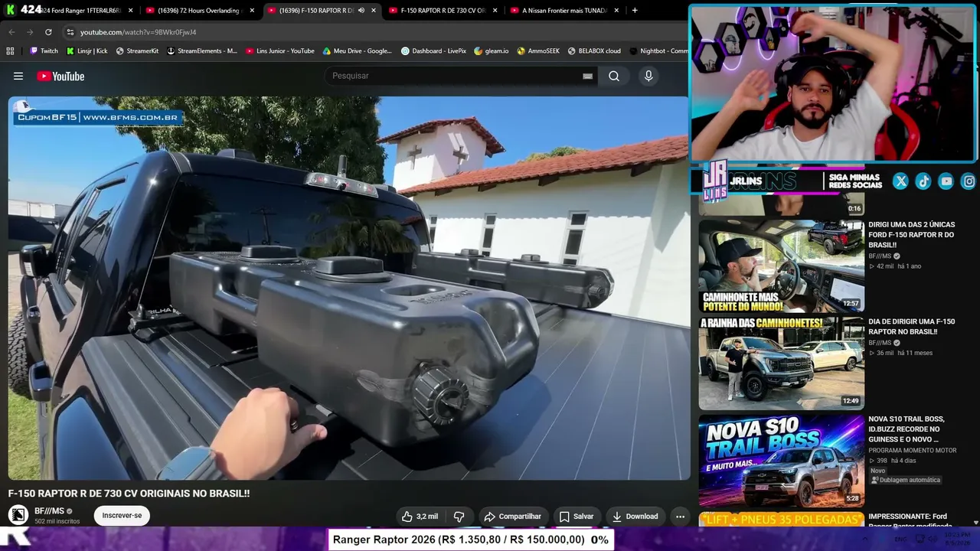Viewport: 980px width, 551px height.
Task: View site information icon in address bar
Action: tap(70, 32)
